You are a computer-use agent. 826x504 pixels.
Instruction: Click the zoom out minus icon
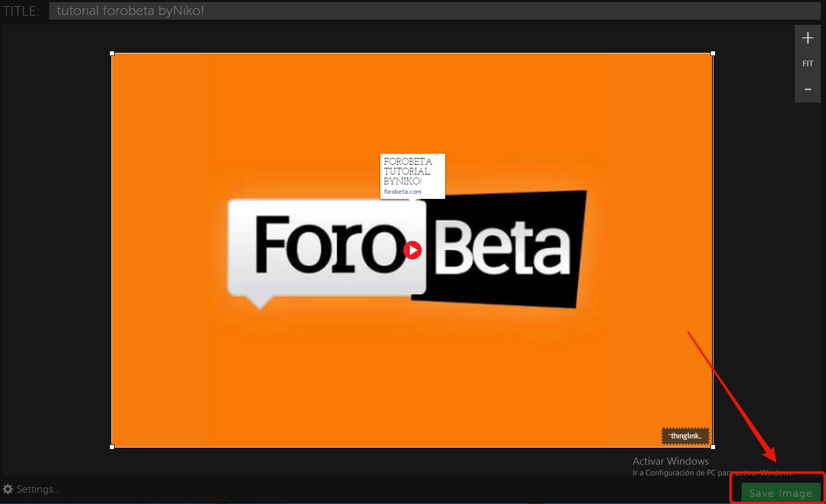pos(807,90)
